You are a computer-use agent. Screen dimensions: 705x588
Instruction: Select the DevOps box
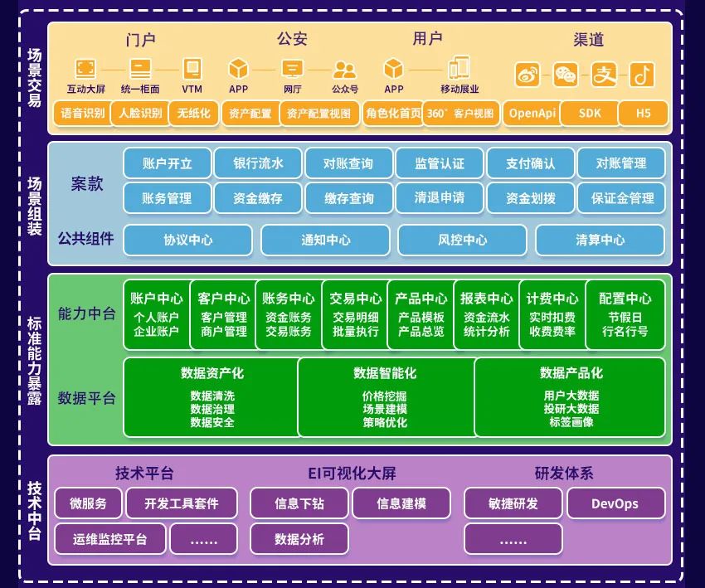click(x=615, y=503)
